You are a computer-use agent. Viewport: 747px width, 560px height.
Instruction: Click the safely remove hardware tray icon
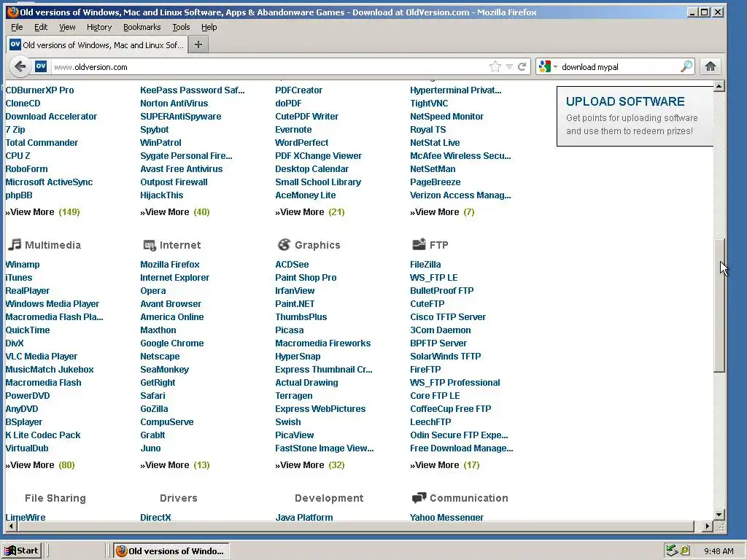click(x=672, y=551)
